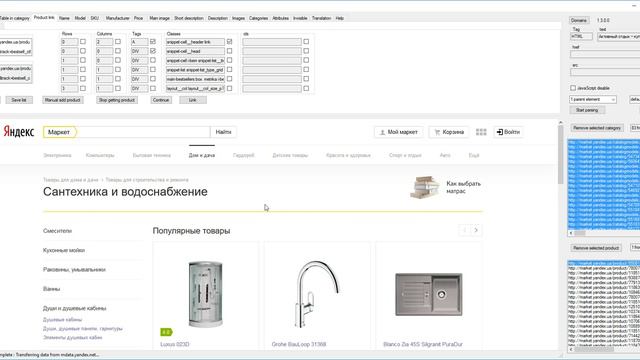Open the Blanco Zia sink image
The width and height of the screenshot is (640, 360).
429,294
